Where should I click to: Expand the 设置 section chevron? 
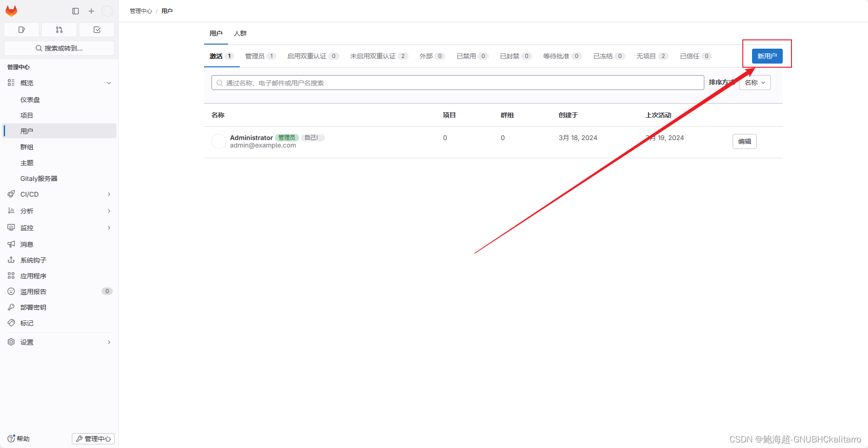109,342
